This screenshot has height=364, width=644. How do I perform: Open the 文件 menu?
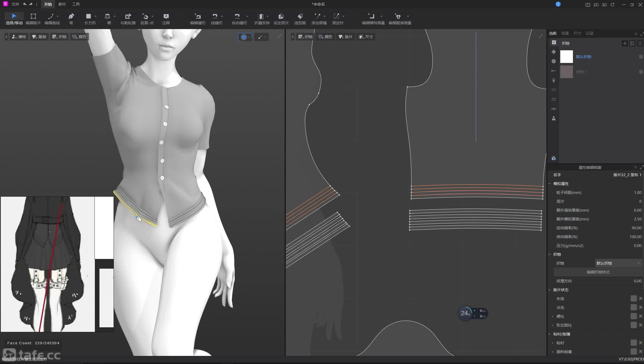point(15,4)
